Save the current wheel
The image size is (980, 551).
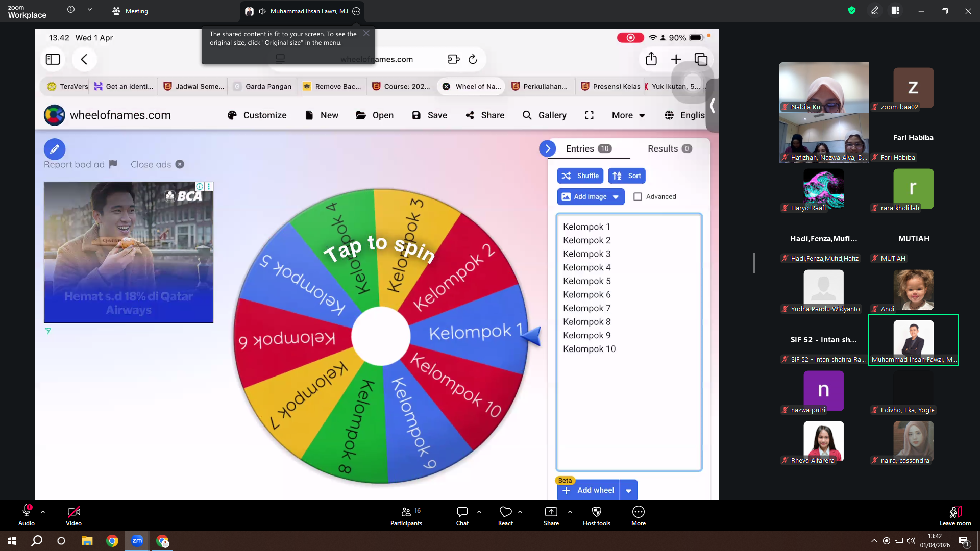(x=429, y=115)
